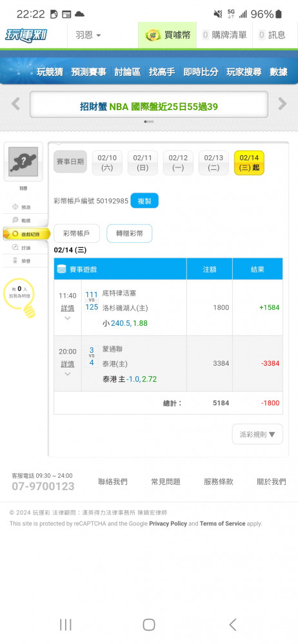
Task: Tap Android recent apps button
Action: coord(65,625)
